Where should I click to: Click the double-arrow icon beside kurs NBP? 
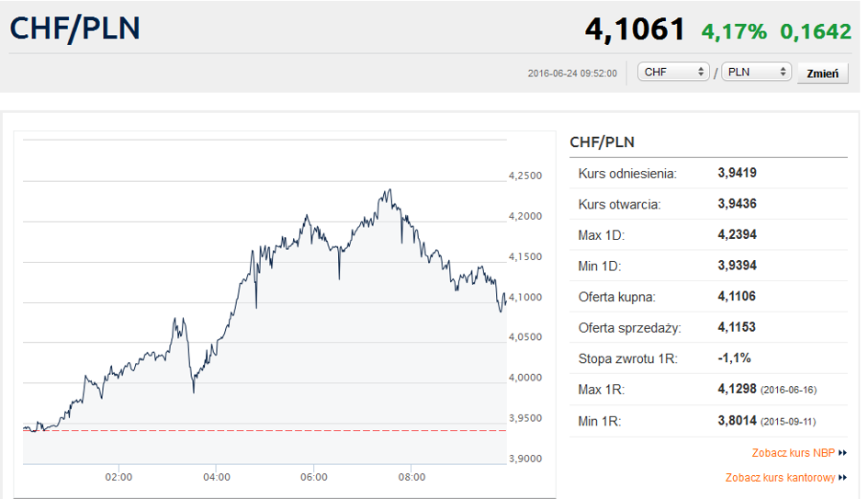[842, 453]
